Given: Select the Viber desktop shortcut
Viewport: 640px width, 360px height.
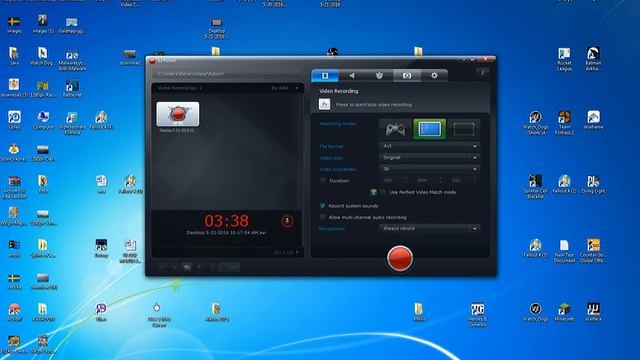Looking at the screenshot, I should [x=101, y=312].
